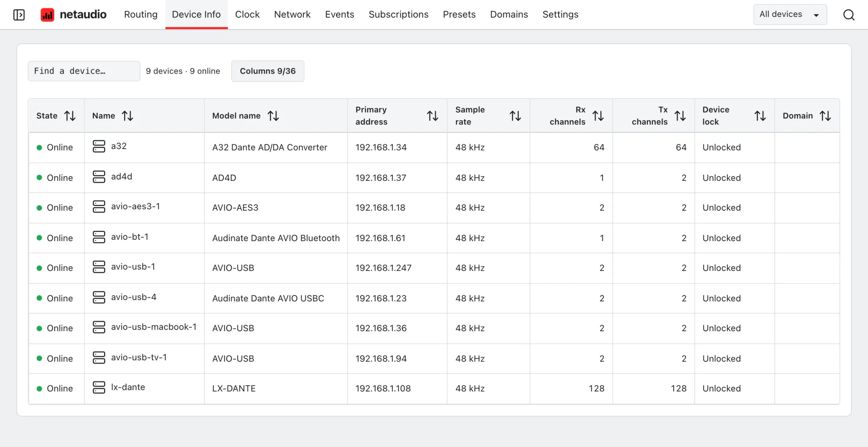
Task: Sort by Domain column arrows
Action: tap(825, 116)
